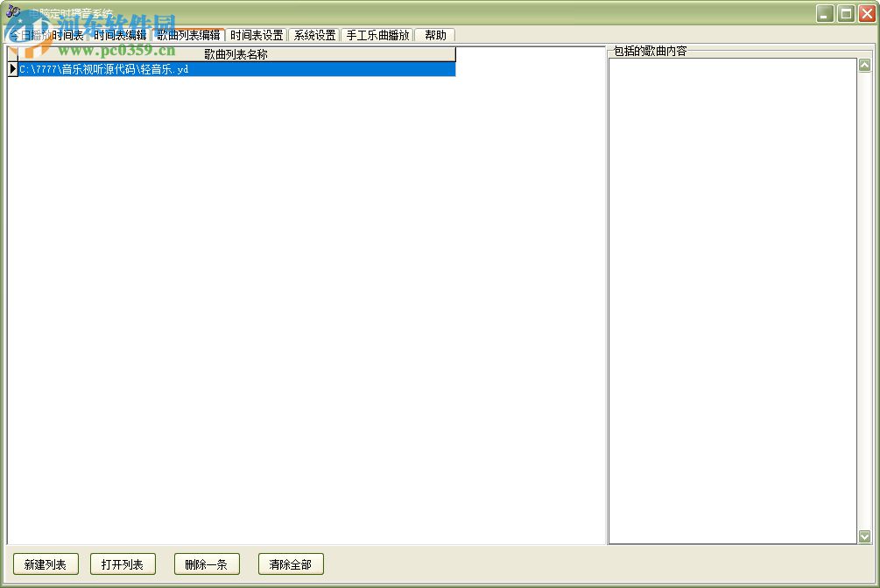Click the 清除全部 button
Viewport: 880px width, 588px height.
click(291, 563)
